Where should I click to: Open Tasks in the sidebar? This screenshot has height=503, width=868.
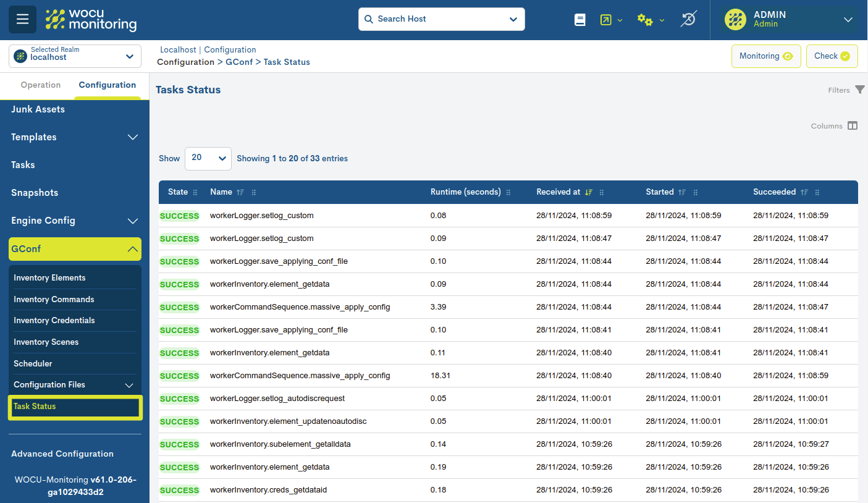23,165
